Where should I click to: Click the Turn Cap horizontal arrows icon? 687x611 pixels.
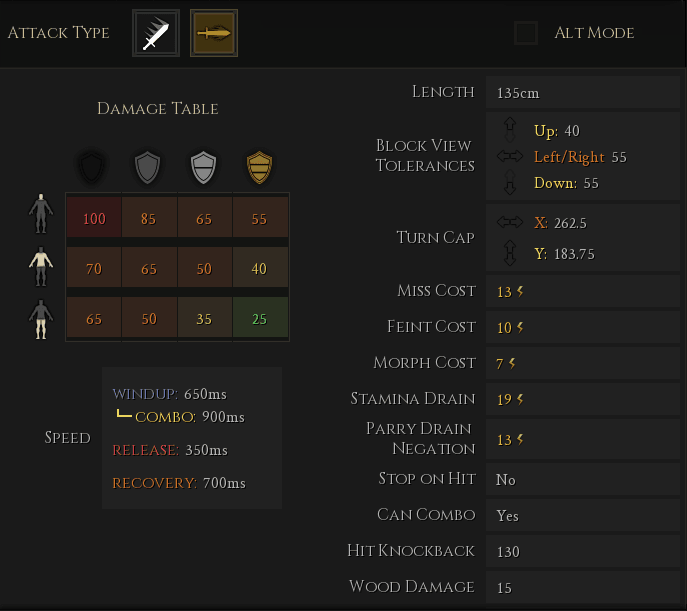[510, 223]
